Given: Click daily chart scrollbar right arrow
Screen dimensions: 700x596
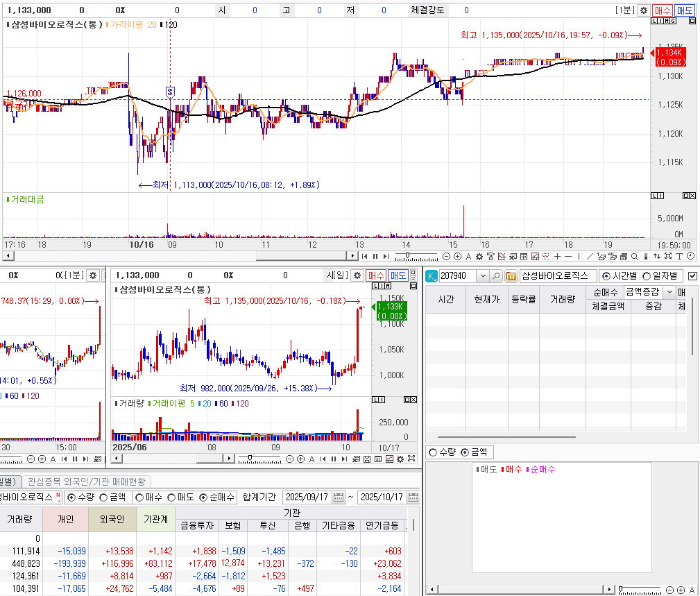Looking at the screenshot, I should point(229,459).
